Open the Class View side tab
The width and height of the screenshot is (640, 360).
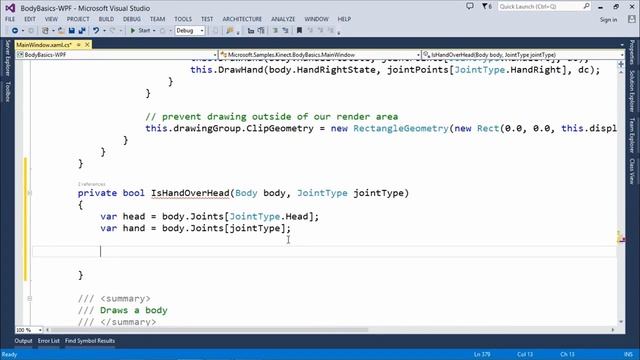click(632, 171)
